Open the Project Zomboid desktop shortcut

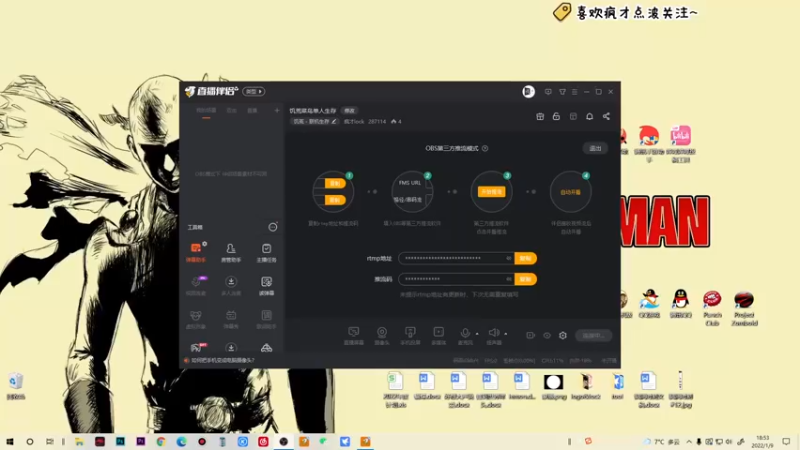(744, 308)
